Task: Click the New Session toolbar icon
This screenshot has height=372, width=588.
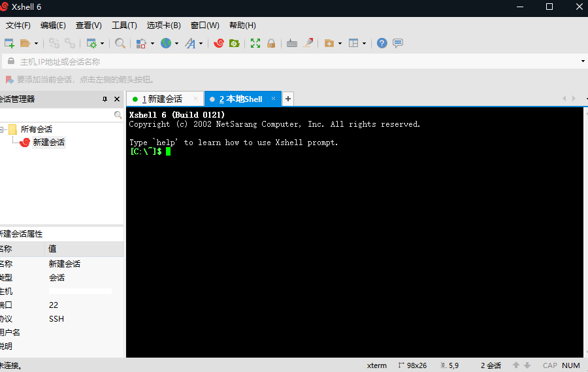Action: click(x=9, y=43)
